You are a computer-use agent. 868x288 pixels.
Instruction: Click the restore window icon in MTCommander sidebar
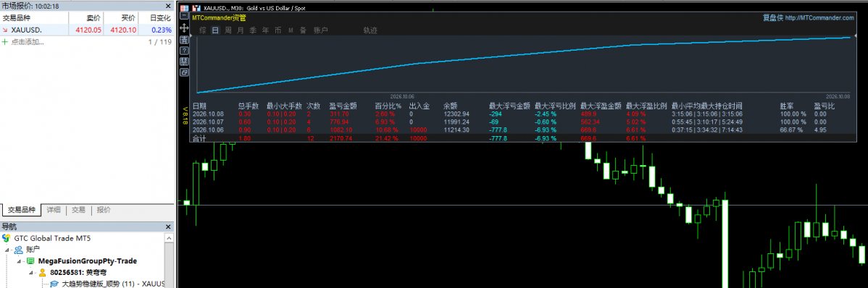point(184,72)
